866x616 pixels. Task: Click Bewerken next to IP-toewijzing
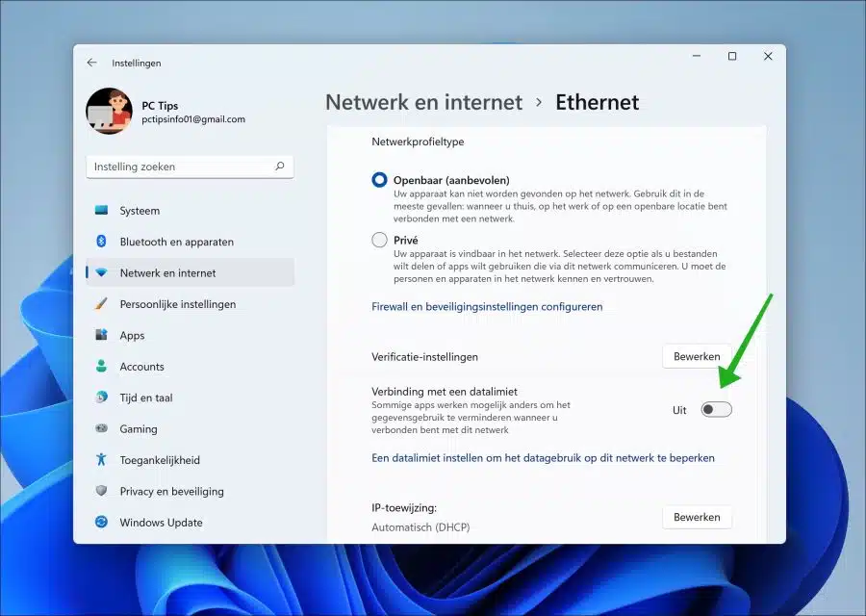pos(697,517)
